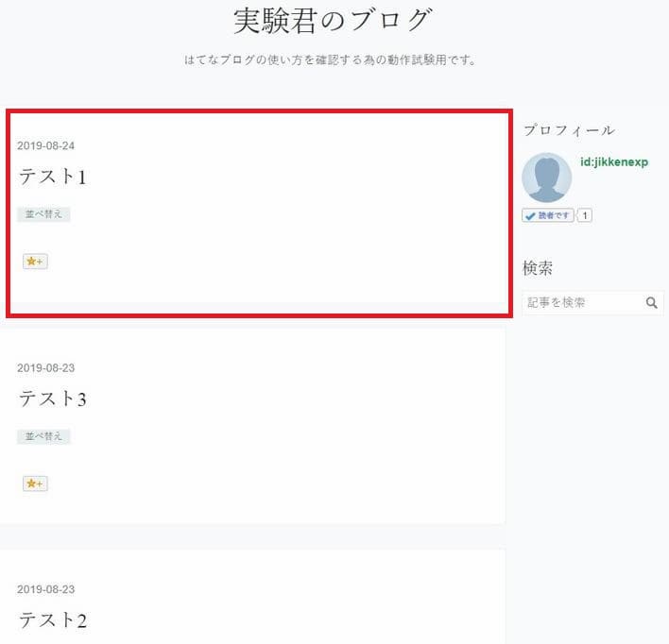Click the blog description subtitle text
Viewport: 669px width, 644px height.
click(x=331, y=60)
